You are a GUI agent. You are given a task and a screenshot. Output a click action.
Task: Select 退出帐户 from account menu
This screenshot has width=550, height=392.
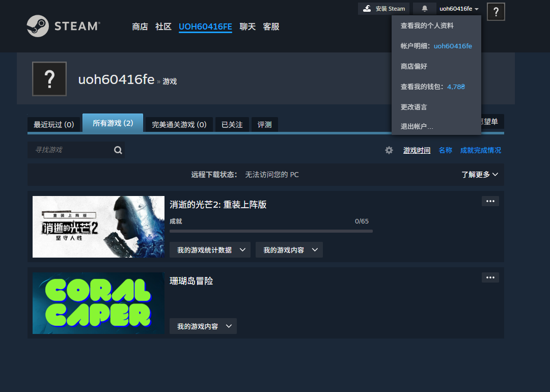point(417,126)
